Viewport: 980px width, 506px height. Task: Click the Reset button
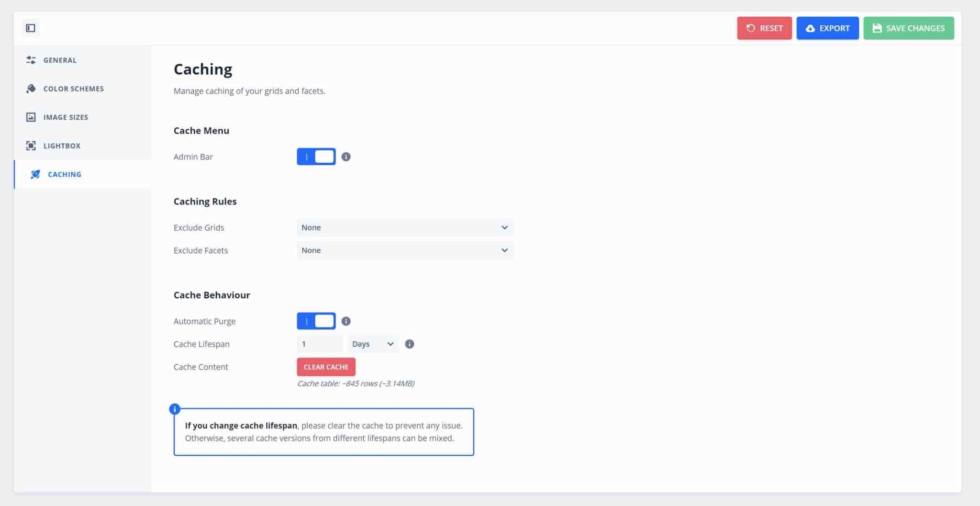[x=765, y=28]
